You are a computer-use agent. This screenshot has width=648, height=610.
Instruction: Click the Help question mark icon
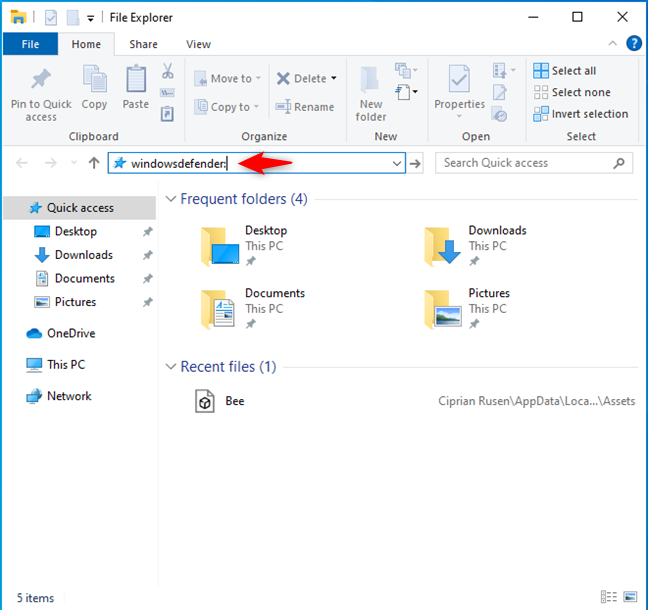(634, 43)
